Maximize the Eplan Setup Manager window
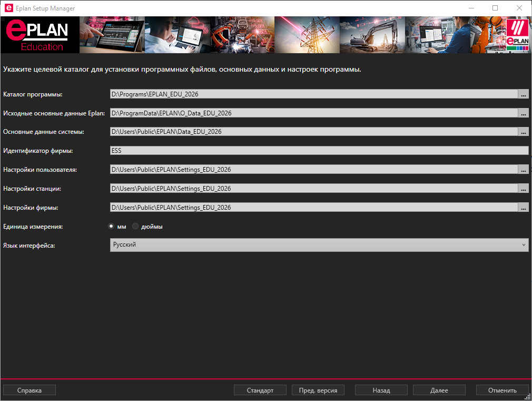The width and height of the screenshot is (532, 401). coord(495,8)
